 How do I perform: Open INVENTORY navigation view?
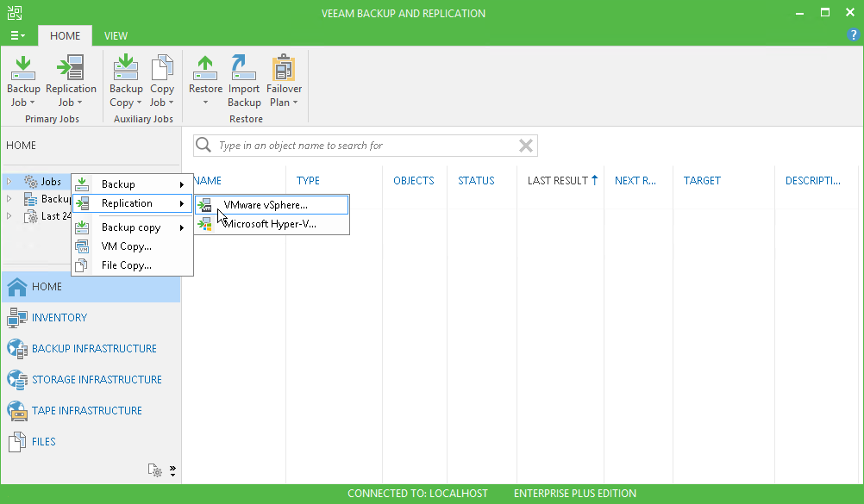coord(91,318)
